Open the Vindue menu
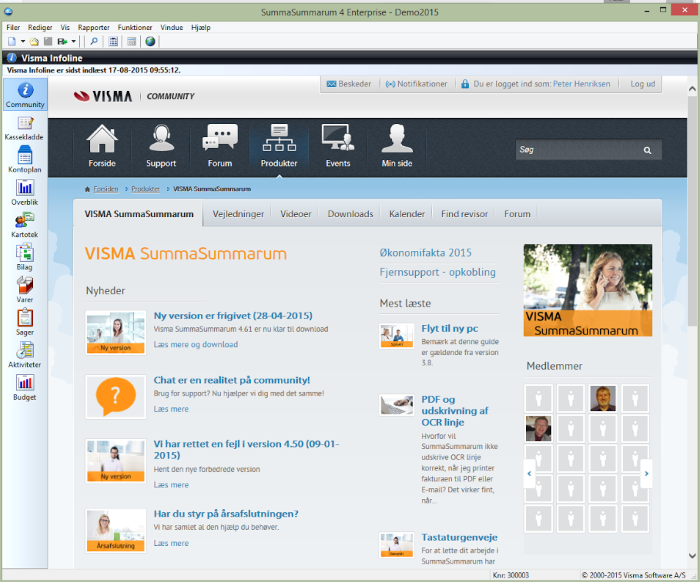This screenshot has height=582, width=700. 172,27
